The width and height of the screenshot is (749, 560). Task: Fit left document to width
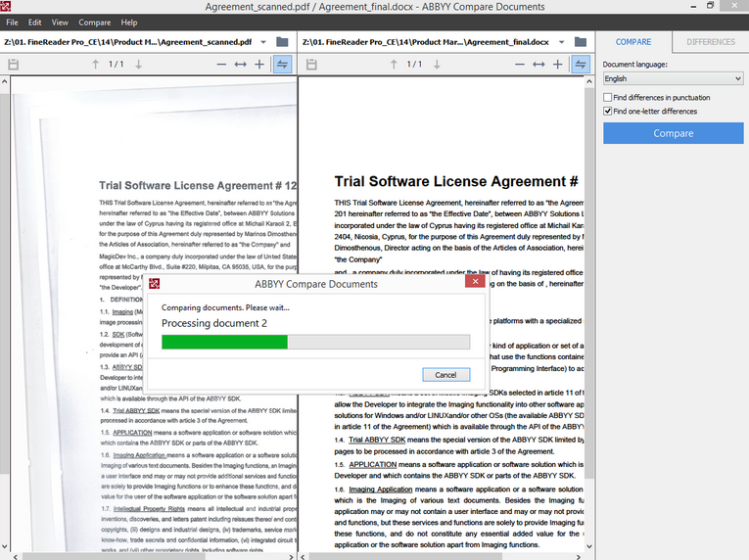(x=240, y=65)
